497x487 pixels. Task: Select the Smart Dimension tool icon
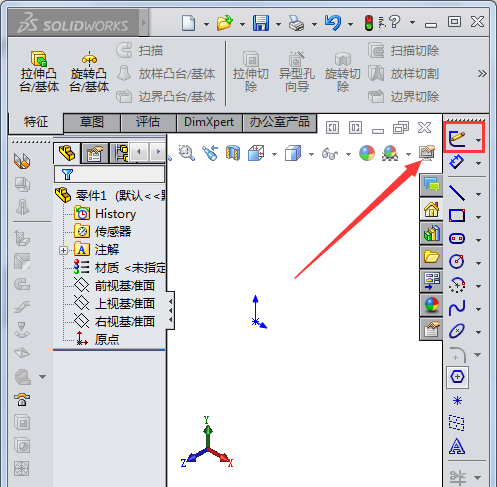click(x=457, y=162)
